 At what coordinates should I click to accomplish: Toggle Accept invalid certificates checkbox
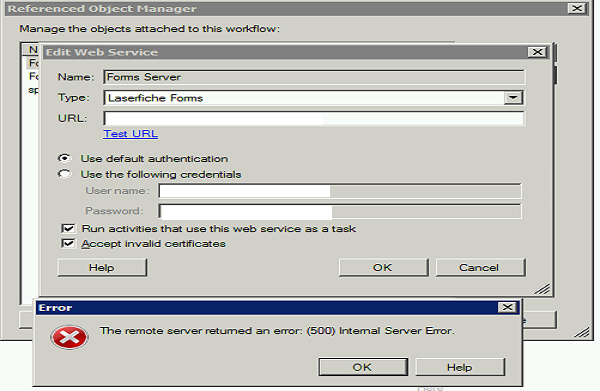click(68, 243)
